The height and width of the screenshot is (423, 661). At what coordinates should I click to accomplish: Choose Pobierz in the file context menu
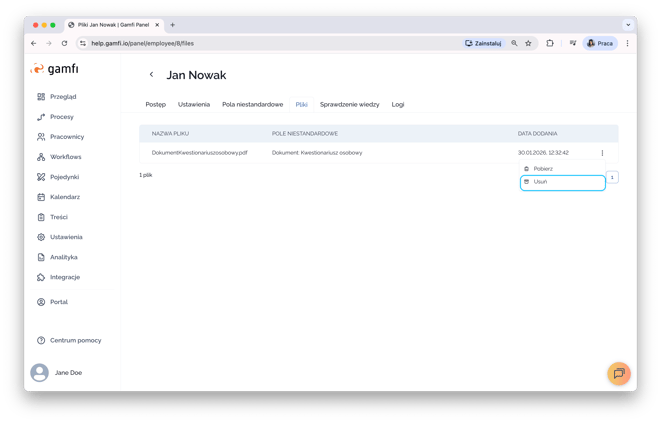click(543, 169)
